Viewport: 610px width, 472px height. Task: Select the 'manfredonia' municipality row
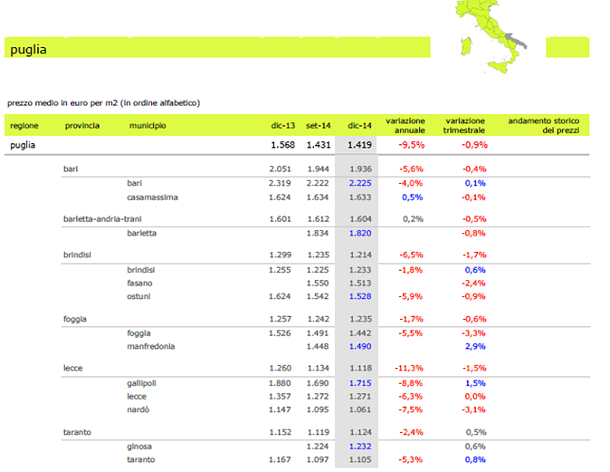(151, 346)
